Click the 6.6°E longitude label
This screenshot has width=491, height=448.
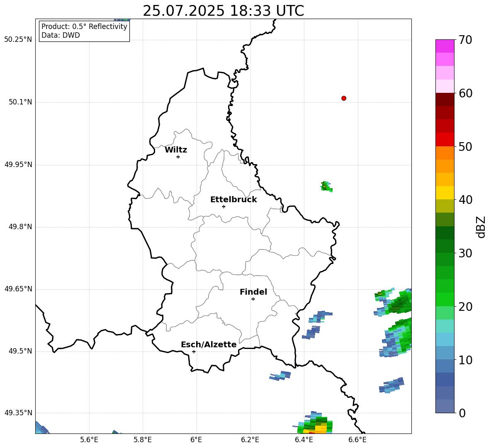pyautogui.click(x=357, y=440)
